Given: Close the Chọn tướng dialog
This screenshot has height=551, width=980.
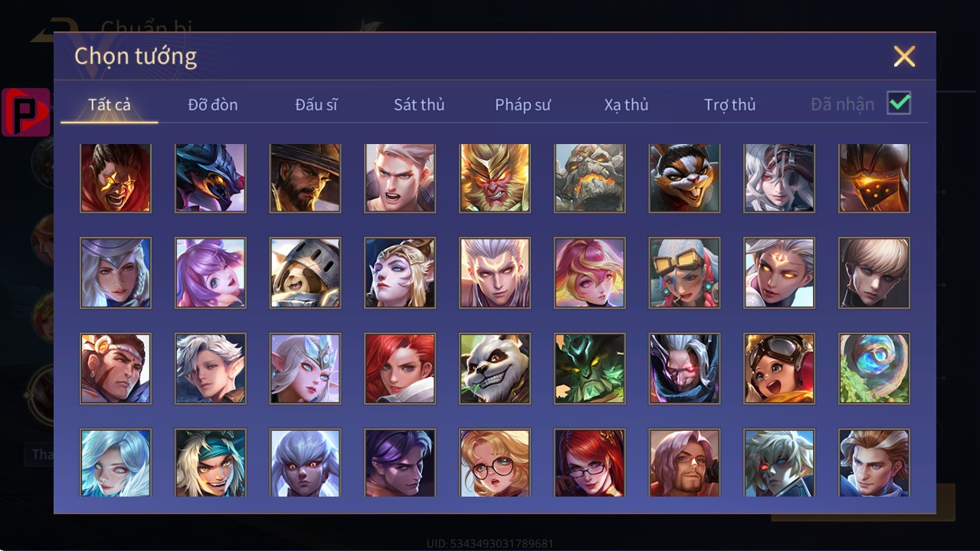Looking at the screenshot, I should pos(904,56).
